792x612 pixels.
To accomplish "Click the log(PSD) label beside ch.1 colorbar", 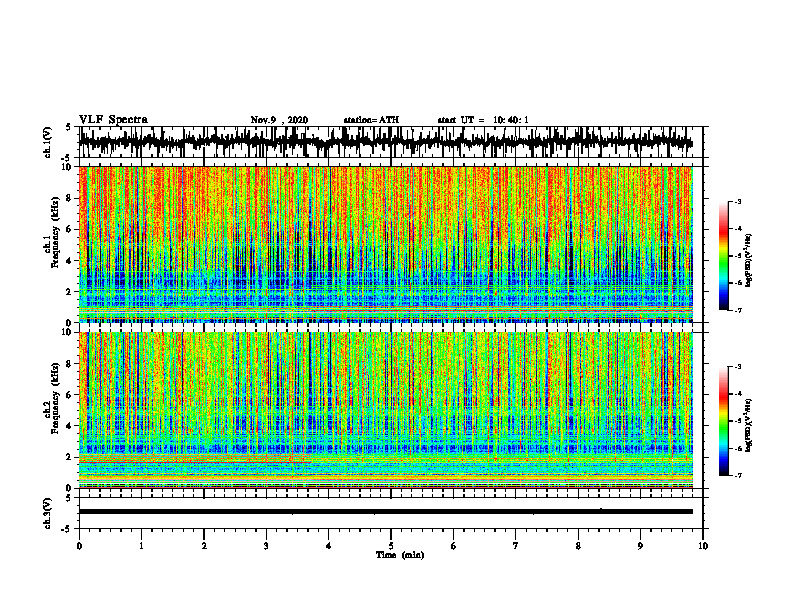I will point(749,260).
